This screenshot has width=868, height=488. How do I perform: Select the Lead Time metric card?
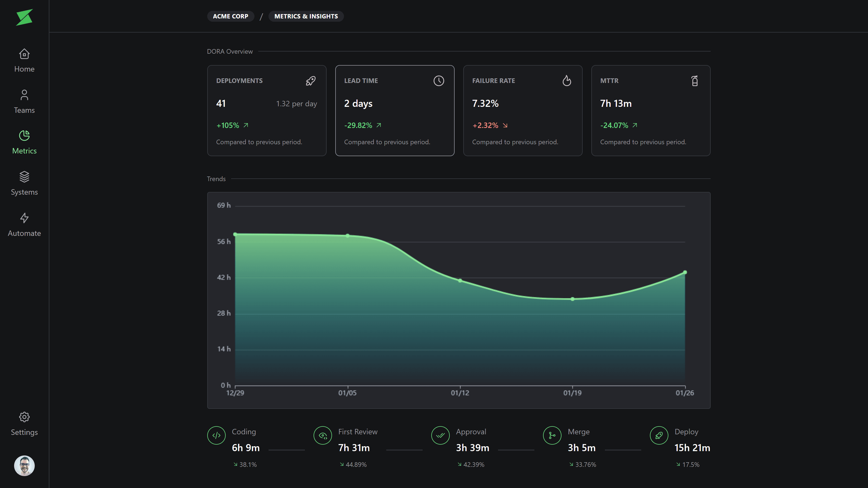click(395, 110)
